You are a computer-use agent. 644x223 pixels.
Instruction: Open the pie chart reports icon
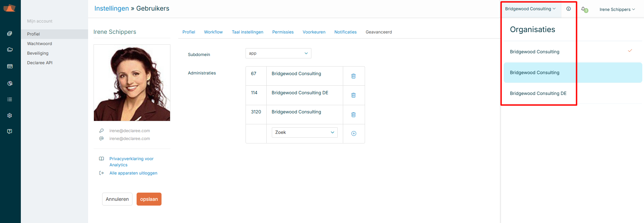click(x=10, y=83)
